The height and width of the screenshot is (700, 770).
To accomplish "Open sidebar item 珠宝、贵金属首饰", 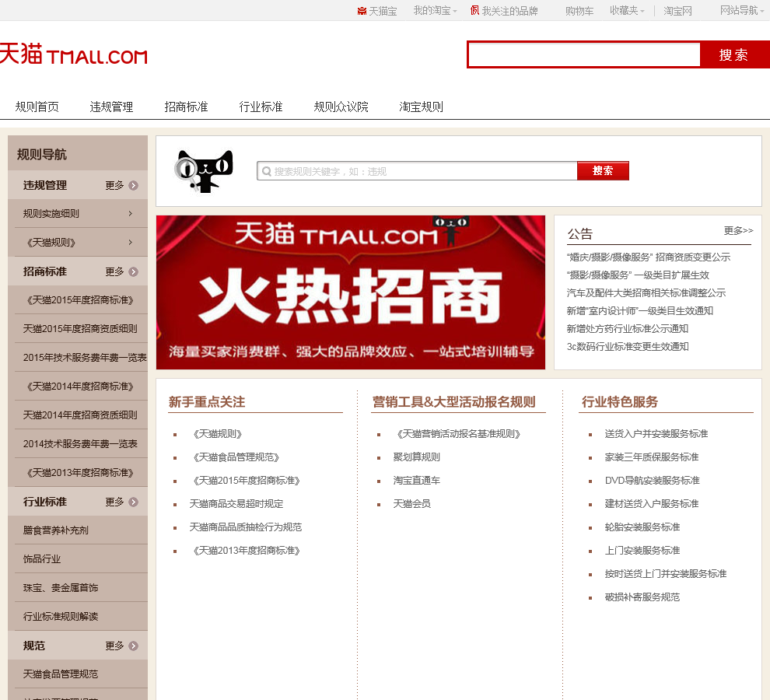I will 61,588.
